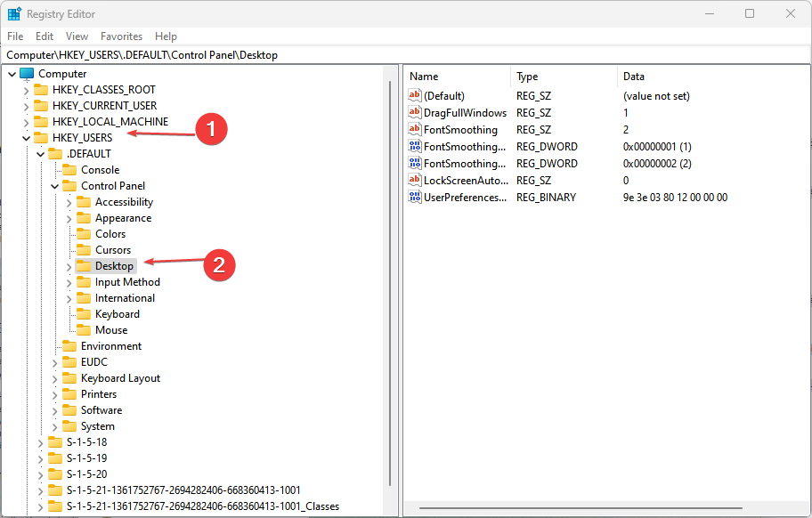Select the string icon beside LockScreenAuto... value
The image size is (812, 518).
point(415,180)
